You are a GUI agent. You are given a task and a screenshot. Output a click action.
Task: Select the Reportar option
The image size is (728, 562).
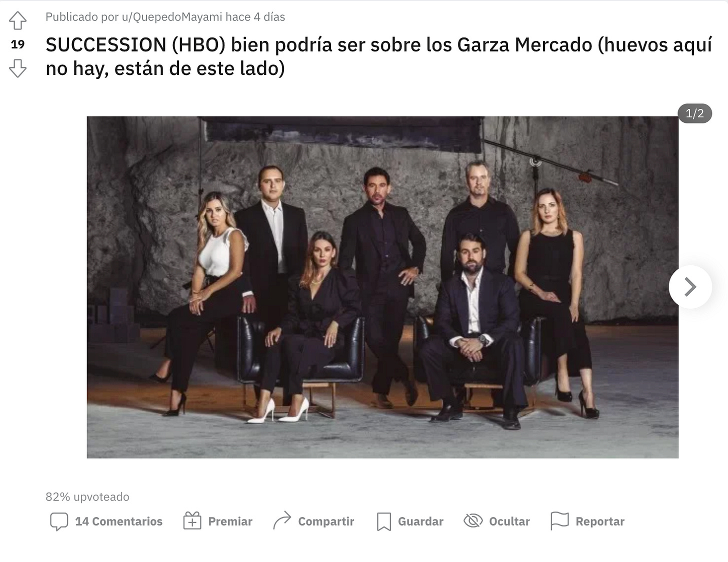[600, 522]
